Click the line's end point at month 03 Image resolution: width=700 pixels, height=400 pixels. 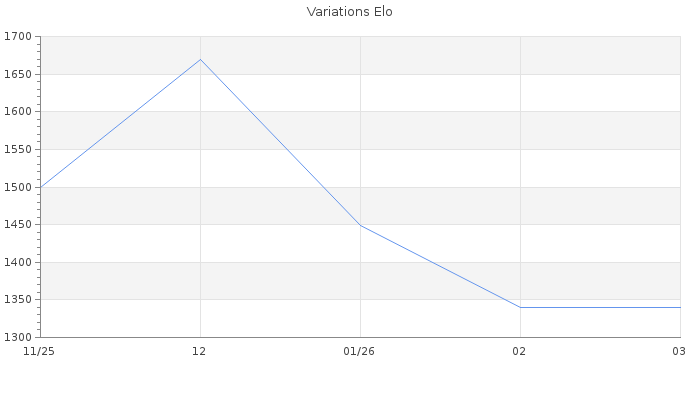(679, 307)
